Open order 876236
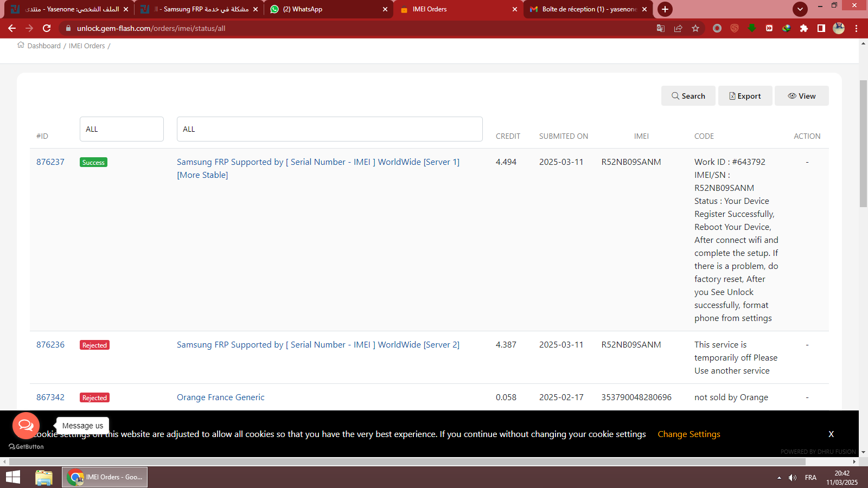This screenshot has height=488, width=868. 50,345
